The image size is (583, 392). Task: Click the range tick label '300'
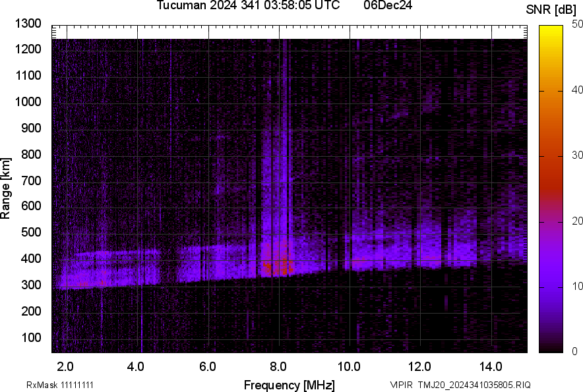pos(31,285)
